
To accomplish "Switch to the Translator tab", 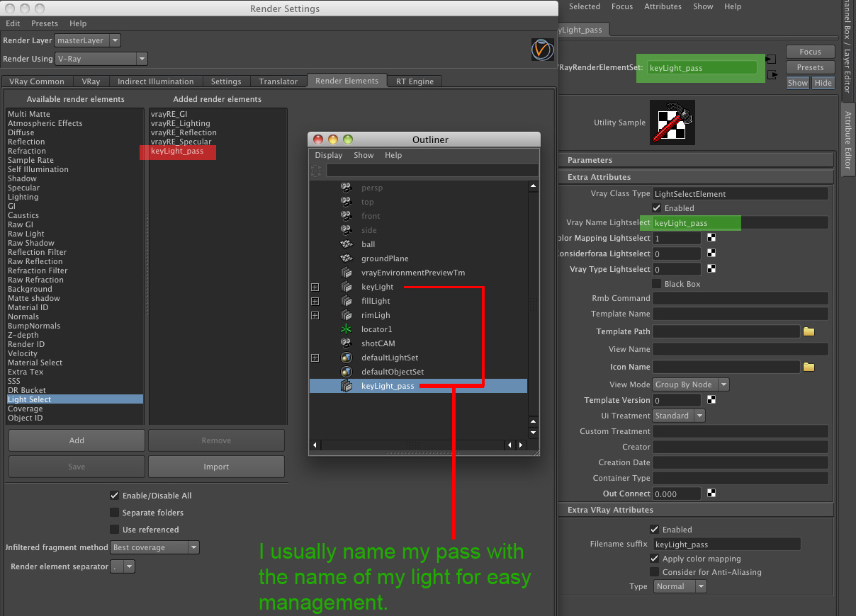I will coord(278,81).
